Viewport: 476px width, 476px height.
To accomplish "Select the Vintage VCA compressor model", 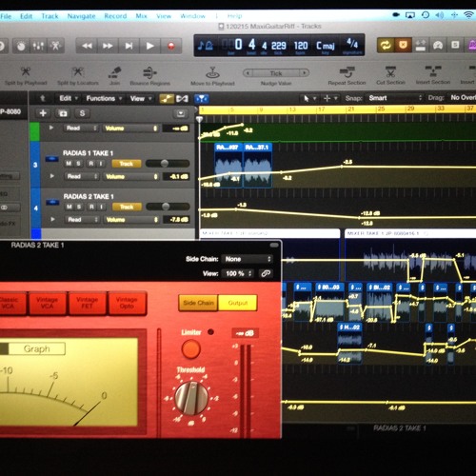I will 47,304.
